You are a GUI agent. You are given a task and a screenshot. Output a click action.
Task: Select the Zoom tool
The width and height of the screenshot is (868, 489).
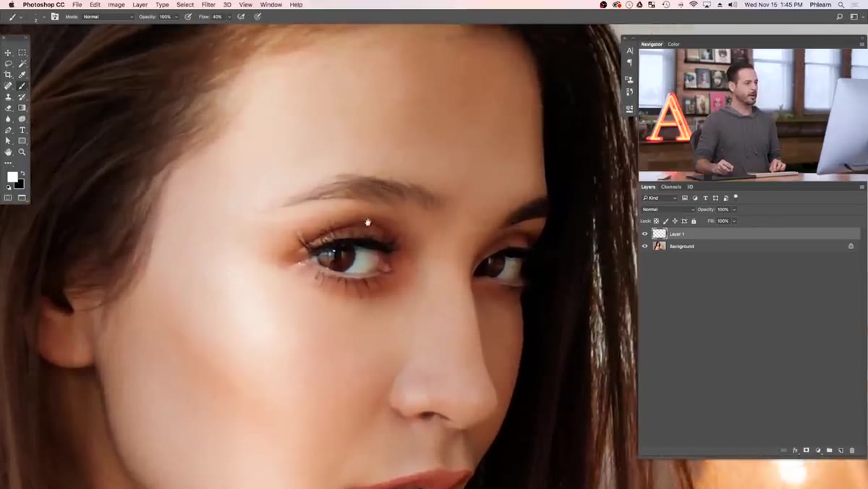[22, 152]
